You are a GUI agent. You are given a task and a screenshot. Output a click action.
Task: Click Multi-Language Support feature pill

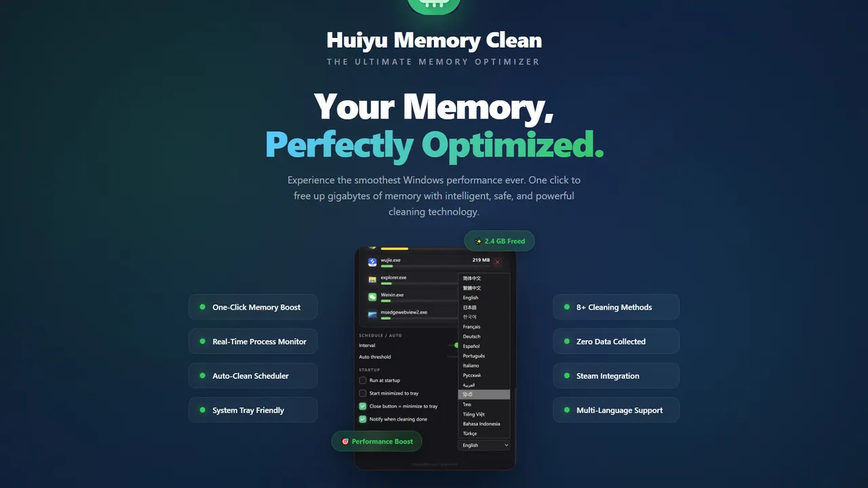(616, 410)
